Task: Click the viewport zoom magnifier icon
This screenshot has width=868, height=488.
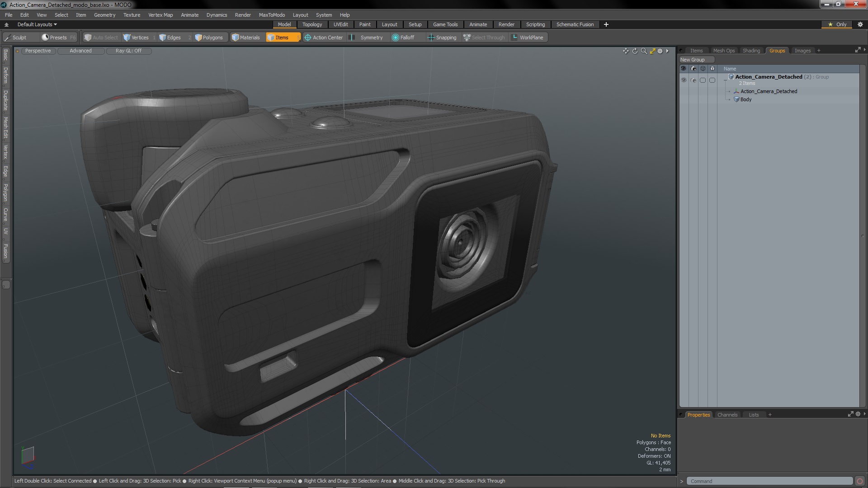Action: click(644, 51)
